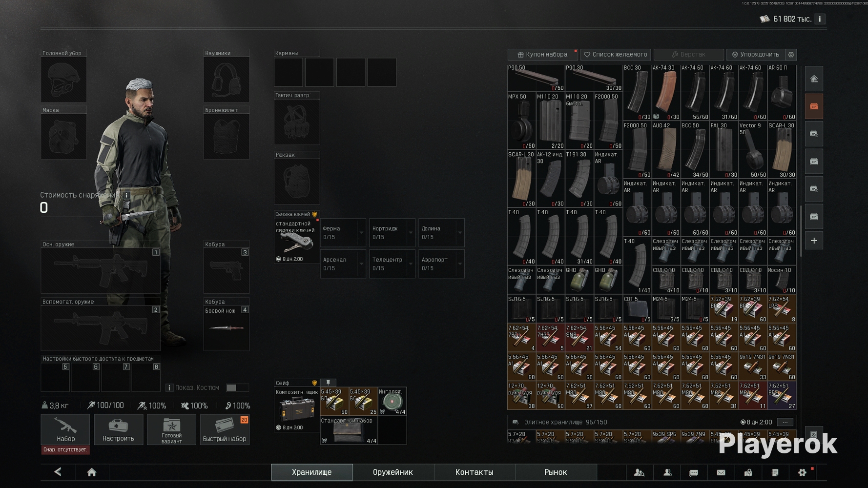Switch to the Рынок tab
868x488 pixels.
click(x=556, y=472)
